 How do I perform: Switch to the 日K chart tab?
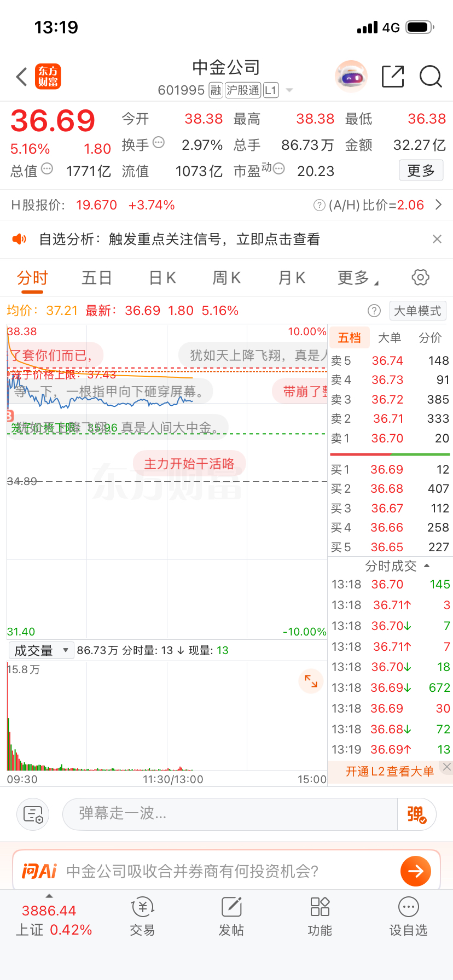[x=162, y=278]
